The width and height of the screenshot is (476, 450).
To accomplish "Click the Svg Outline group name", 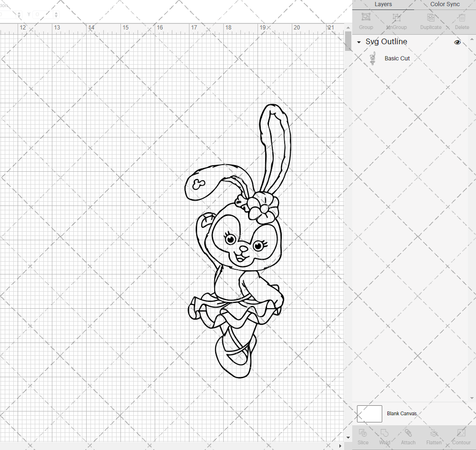I will point(386,41).
